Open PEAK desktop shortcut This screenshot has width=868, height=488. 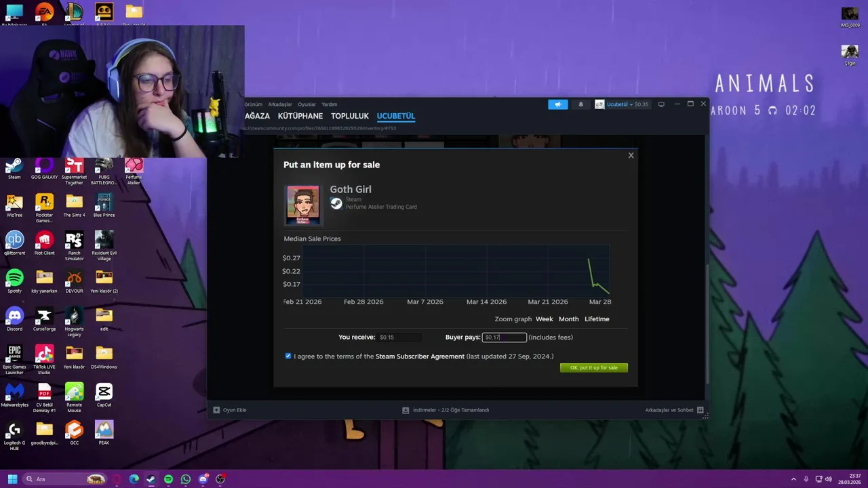click(x=104, y=434)
